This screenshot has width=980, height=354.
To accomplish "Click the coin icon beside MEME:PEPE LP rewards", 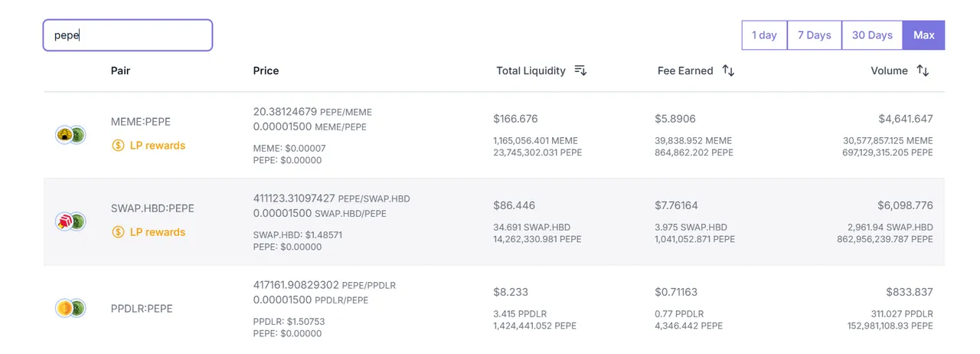I will [x=118, y=146].
